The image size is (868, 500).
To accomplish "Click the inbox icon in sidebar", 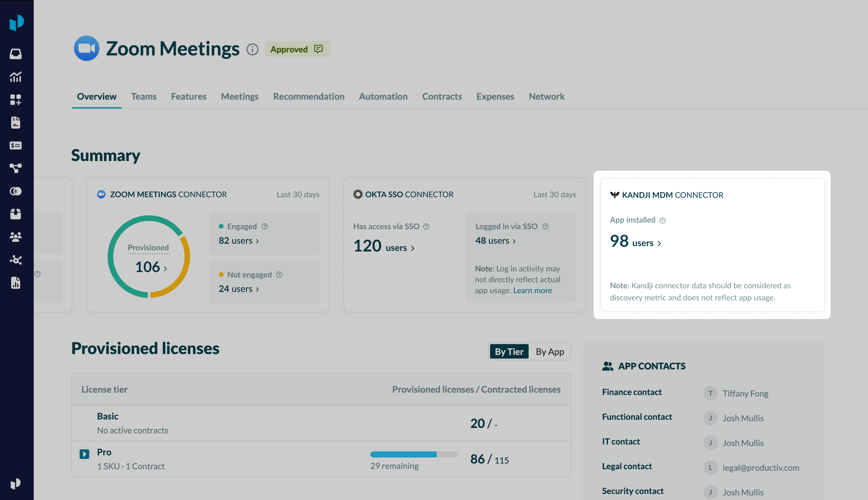I will click(15, 54).
